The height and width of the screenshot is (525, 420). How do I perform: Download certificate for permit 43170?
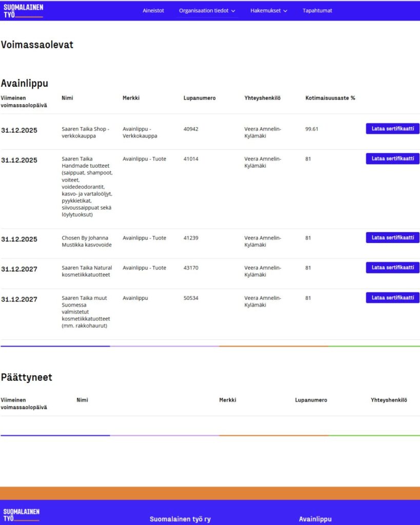[392, 268]
